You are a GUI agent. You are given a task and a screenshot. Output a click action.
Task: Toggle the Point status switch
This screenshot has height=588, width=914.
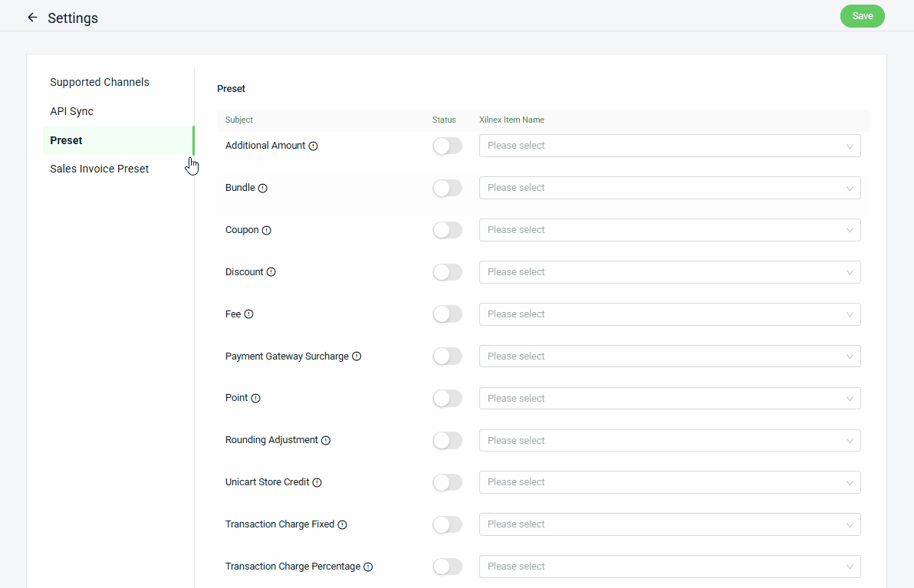(447, 399)
